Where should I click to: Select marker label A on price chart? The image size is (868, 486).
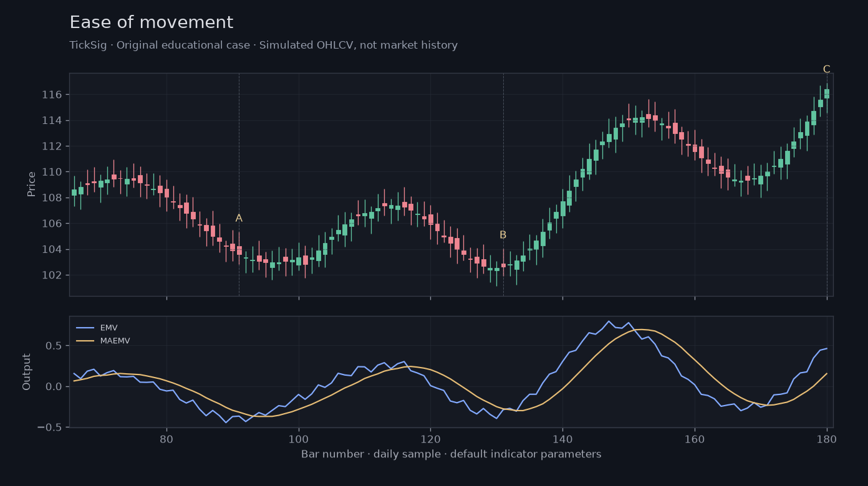coord(239,218)
